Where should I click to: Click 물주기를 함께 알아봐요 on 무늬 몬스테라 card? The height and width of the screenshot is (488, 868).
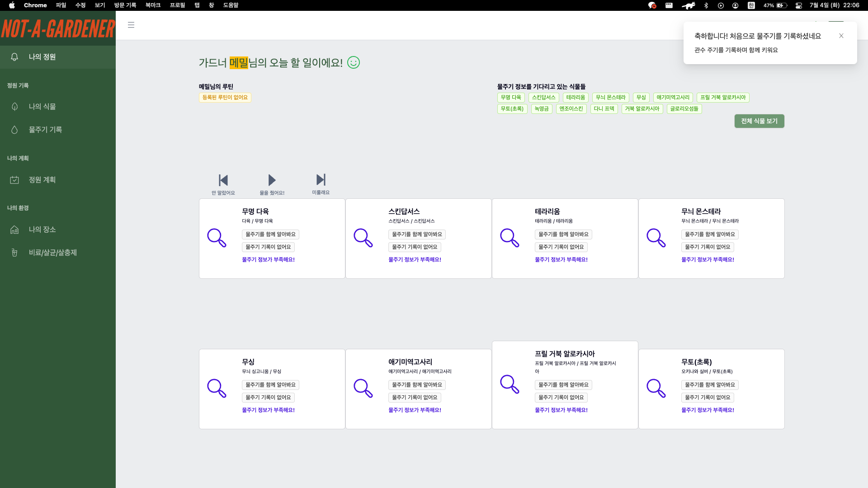point(710,235)
